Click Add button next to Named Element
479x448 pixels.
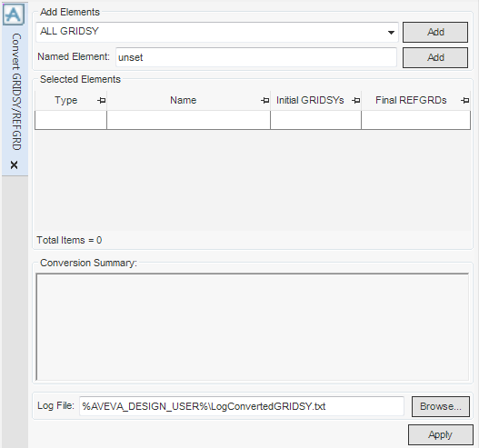(x=435, y=57)
